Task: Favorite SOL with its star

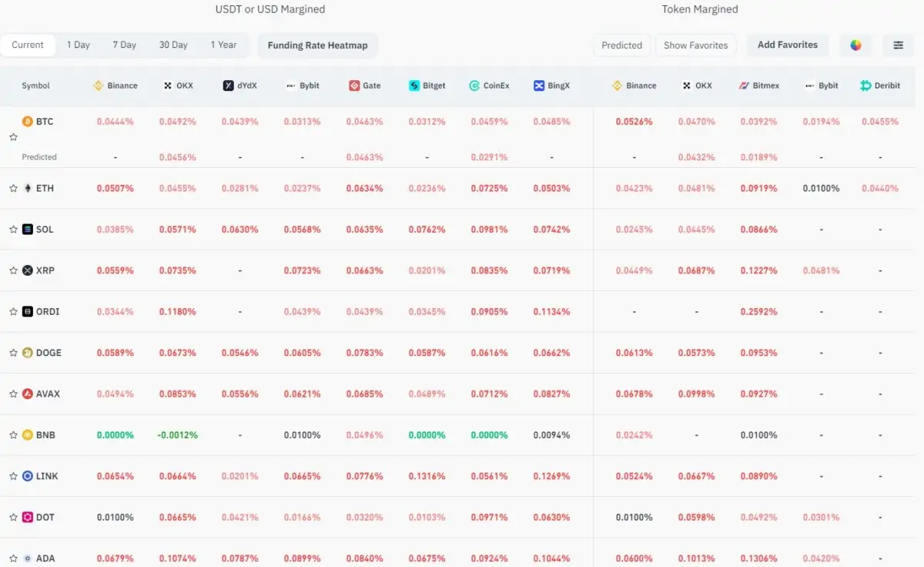Action: click(13, 230)
